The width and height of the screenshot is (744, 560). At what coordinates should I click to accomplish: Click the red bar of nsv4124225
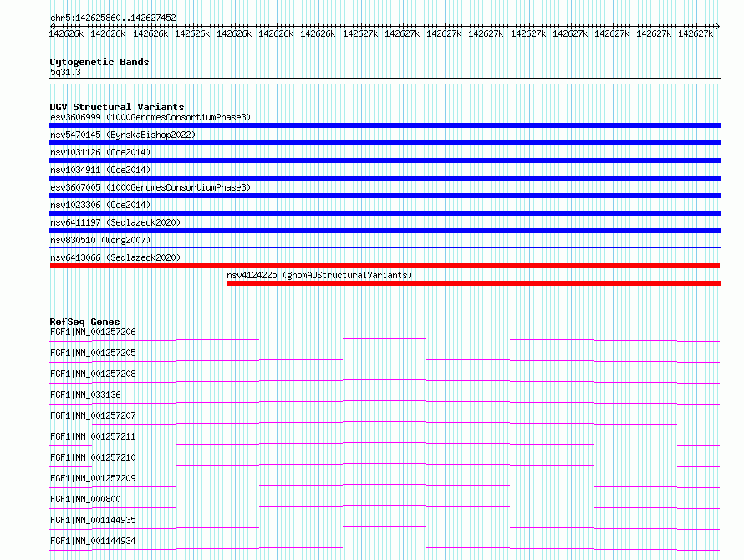474,283
